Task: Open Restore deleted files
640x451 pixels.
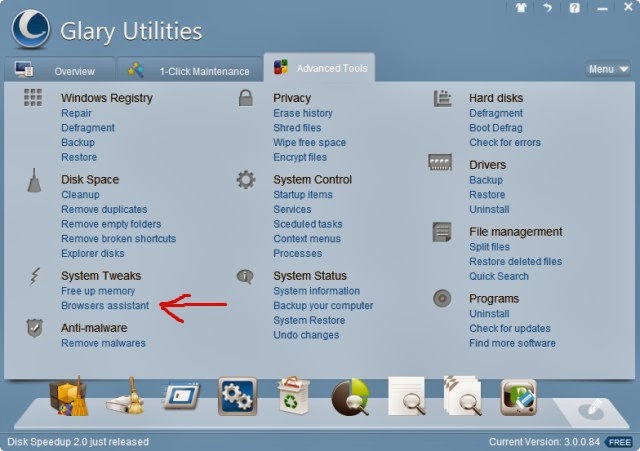Action: [516, 262]
